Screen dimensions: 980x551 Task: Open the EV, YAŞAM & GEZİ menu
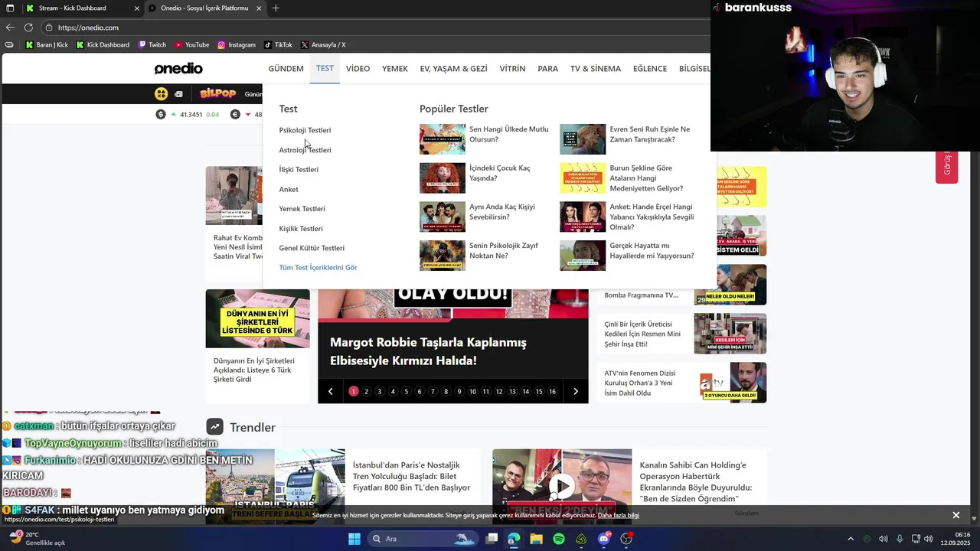[453, 69]
